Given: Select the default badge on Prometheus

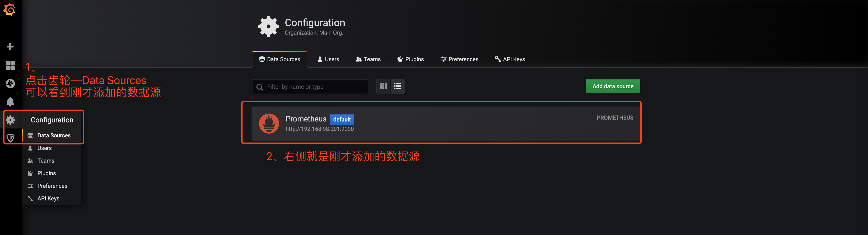Looking at the screenshot, I should pos(342,119).
